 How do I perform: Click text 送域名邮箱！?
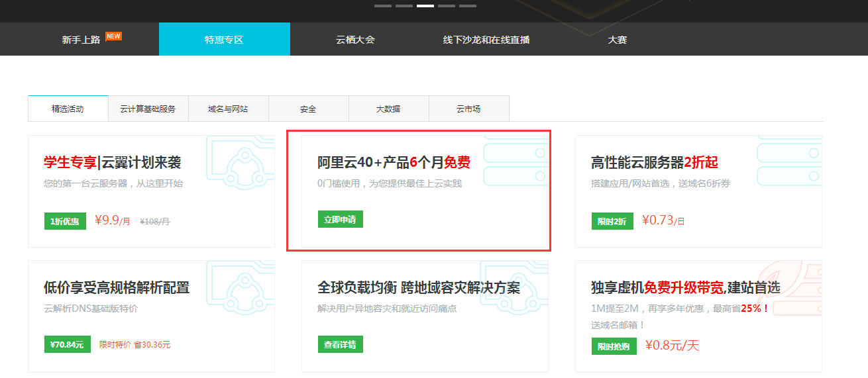[618, 325]
